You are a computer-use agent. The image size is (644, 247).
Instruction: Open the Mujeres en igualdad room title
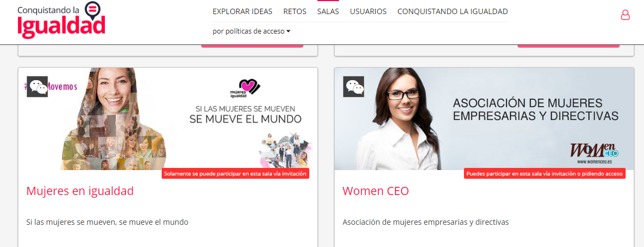point(80,191)
